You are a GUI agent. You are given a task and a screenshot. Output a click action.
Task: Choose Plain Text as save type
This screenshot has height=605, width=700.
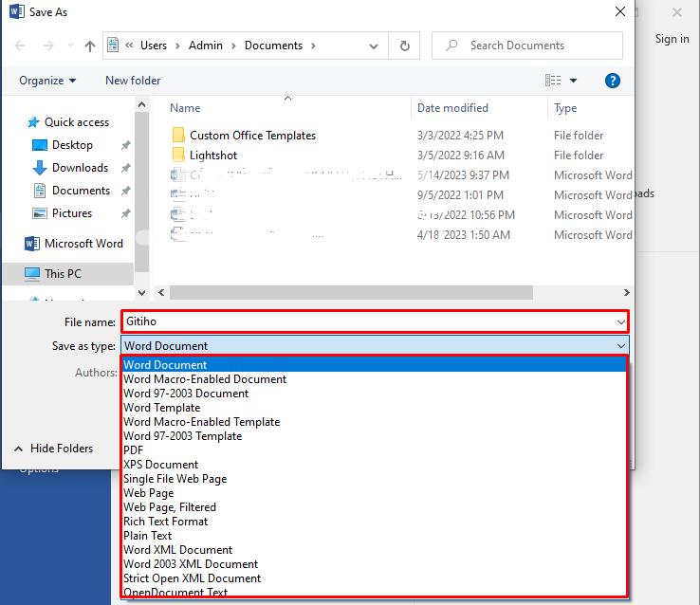[375, 536]
